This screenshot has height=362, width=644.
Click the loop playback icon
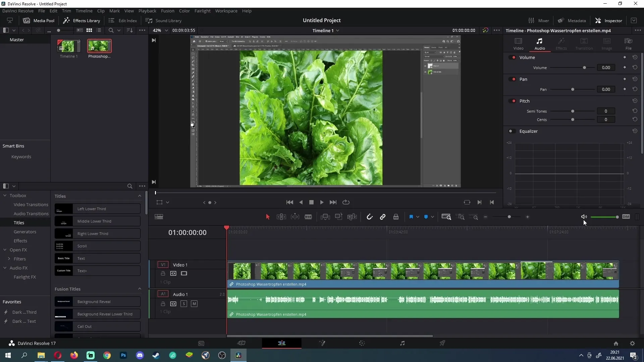coord(346,202)
